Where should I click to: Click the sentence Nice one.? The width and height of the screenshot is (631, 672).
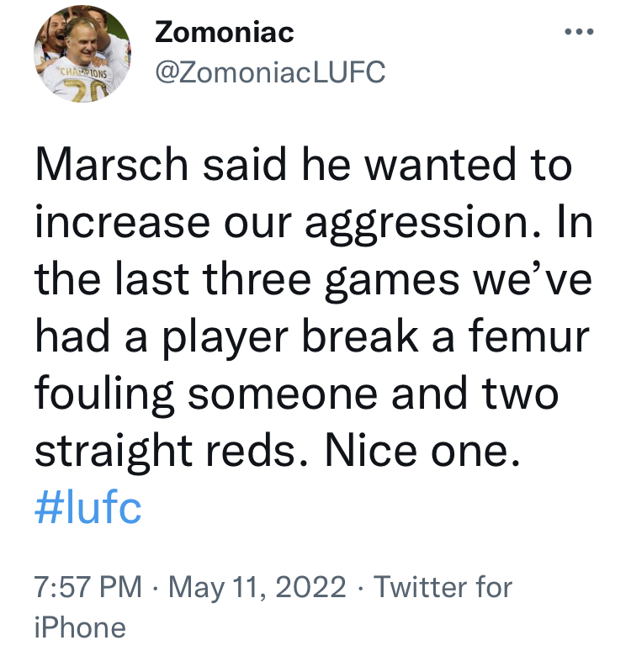click(422, 451)
